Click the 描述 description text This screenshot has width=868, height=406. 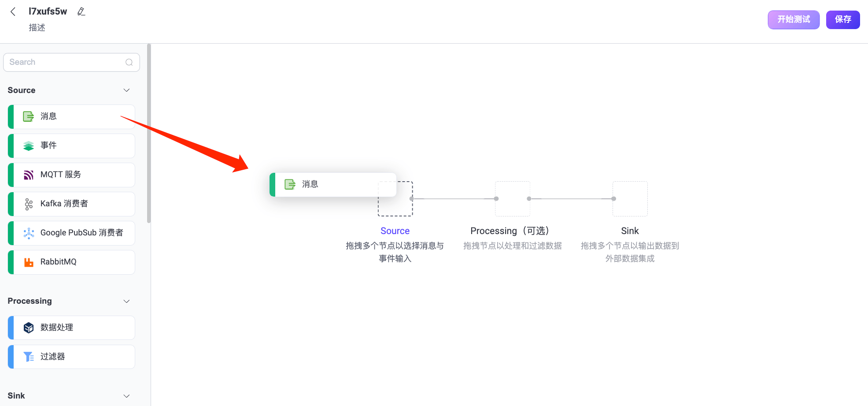pyautogui.click(x=37, y=27)
